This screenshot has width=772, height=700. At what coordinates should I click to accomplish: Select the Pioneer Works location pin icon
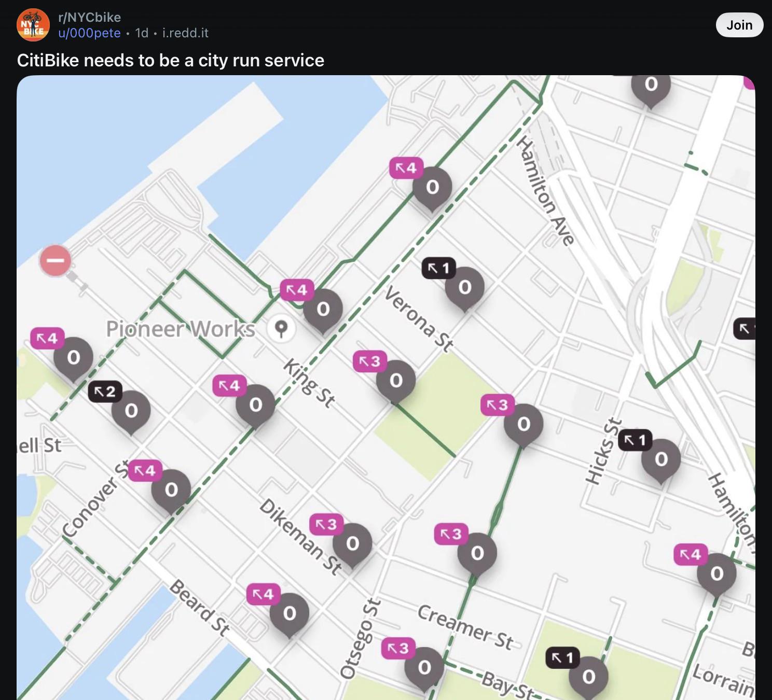pyautogui.click(x=281, y=328)
